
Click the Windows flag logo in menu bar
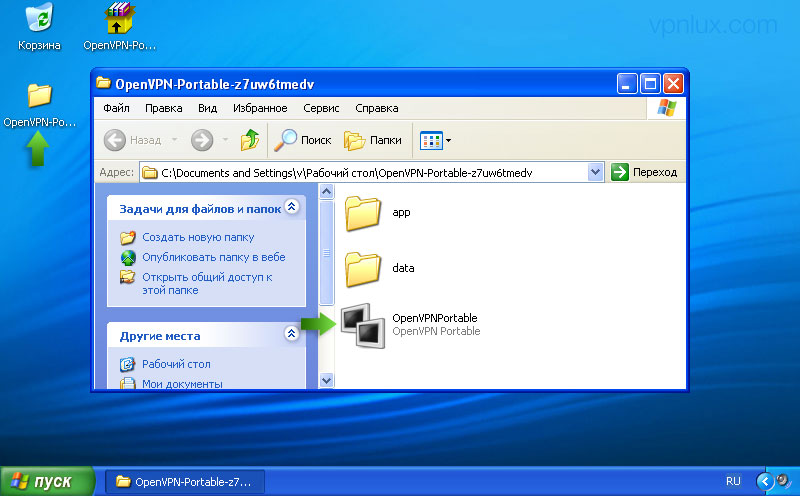tap(666, 108)
